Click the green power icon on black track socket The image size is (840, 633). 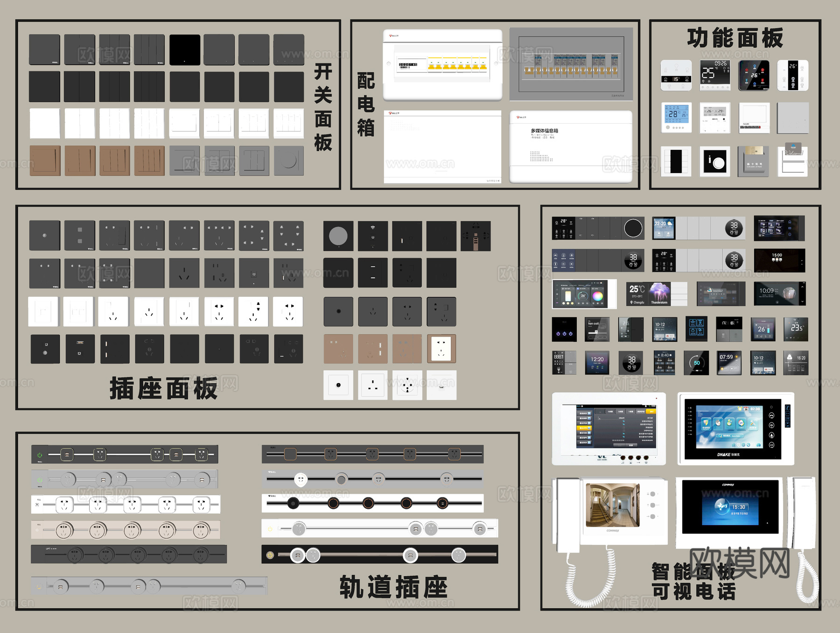[x=40, y=455]
